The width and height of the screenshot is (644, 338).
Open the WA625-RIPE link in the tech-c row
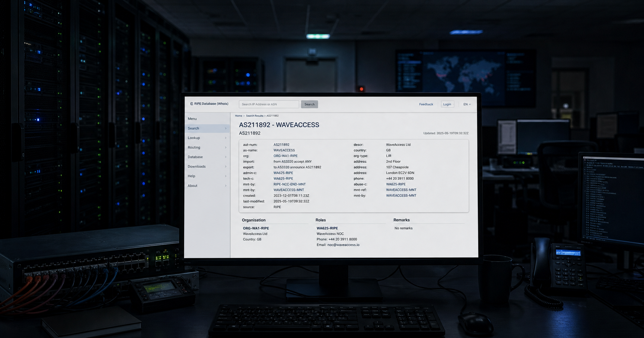click(283, 178)
